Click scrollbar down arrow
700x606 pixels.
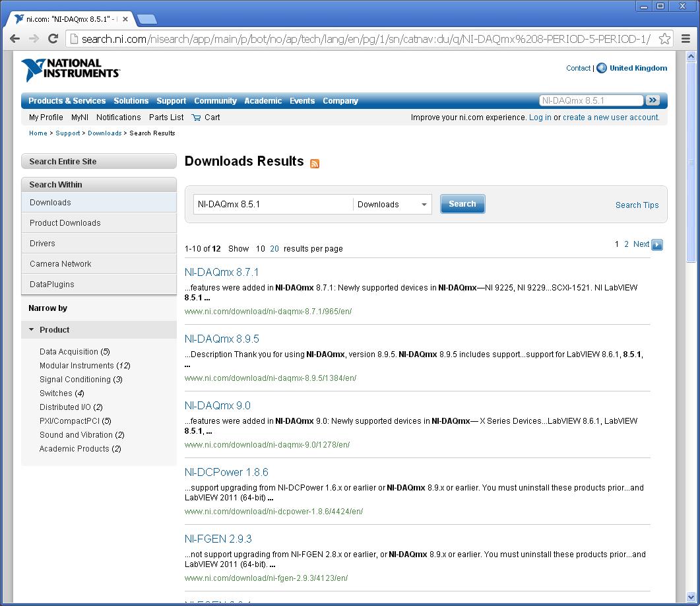691,597
